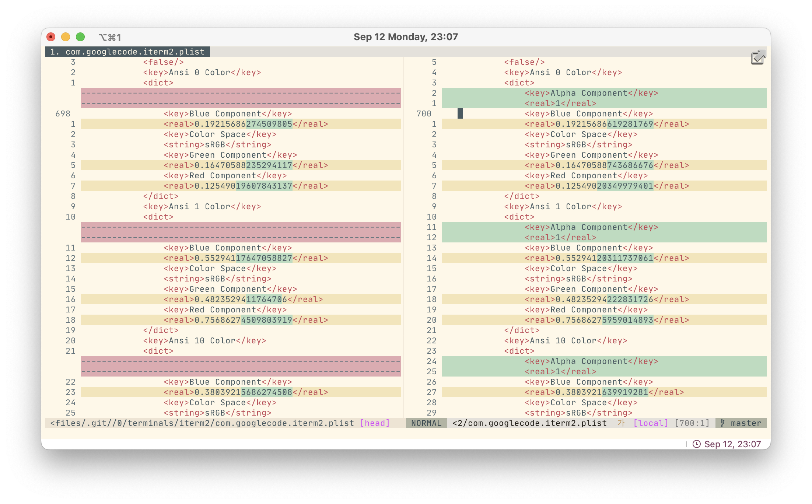Click the git branch icon beside master

(723, 423)
